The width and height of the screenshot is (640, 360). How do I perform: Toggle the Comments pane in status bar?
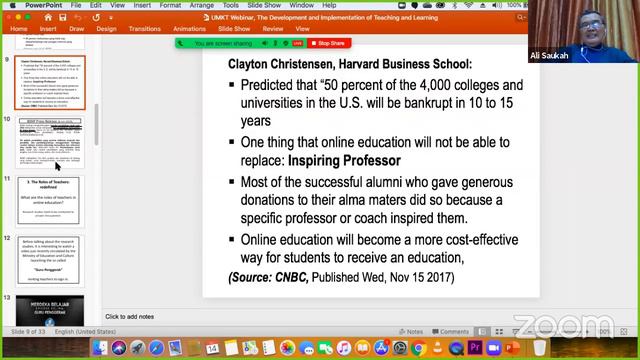[451, 332]
